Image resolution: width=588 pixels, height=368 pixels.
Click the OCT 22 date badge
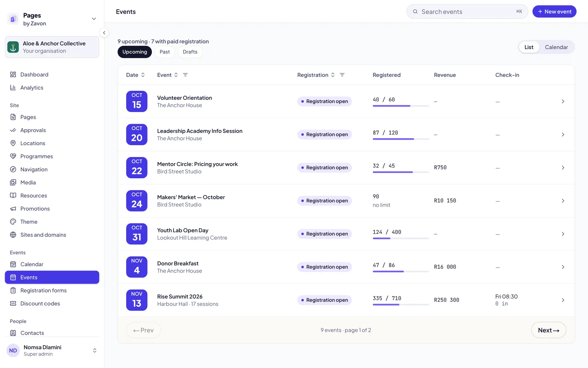coord(137,168)
